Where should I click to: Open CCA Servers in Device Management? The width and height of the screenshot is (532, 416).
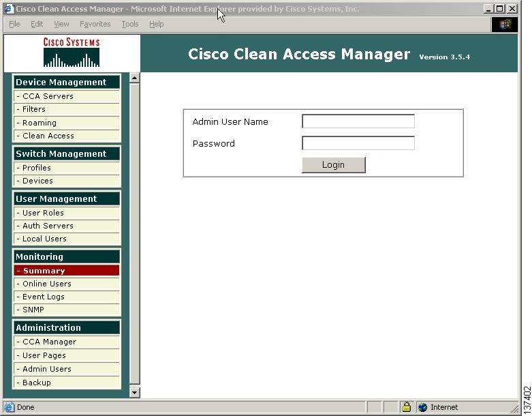(67, 96)
